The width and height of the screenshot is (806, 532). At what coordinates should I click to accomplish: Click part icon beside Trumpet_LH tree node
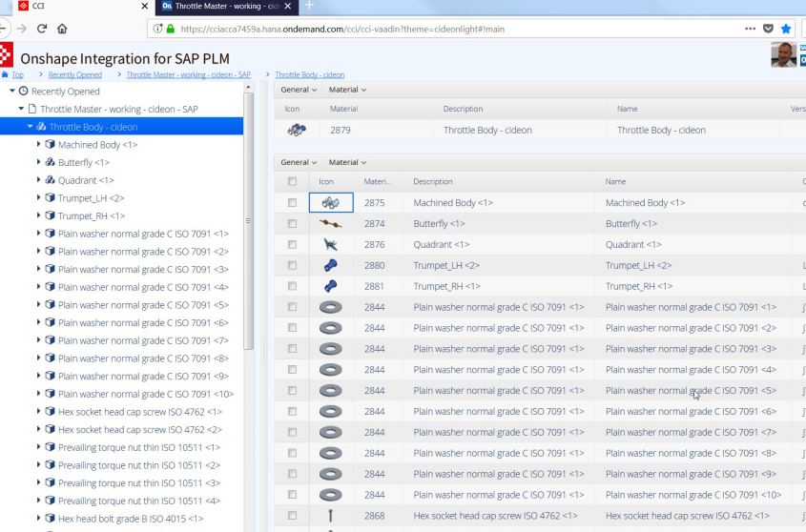(50, 198)
